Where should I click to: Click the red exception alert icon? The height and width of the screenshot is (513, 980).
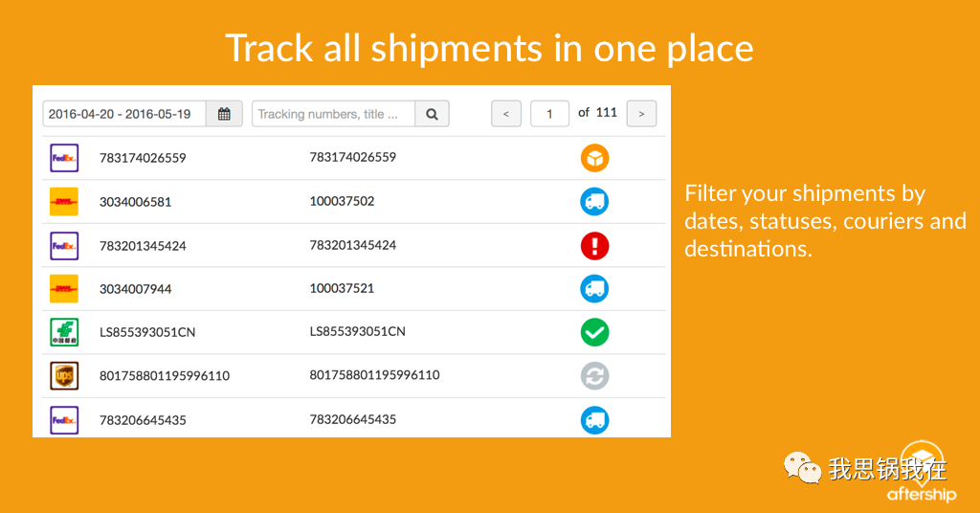594,246
